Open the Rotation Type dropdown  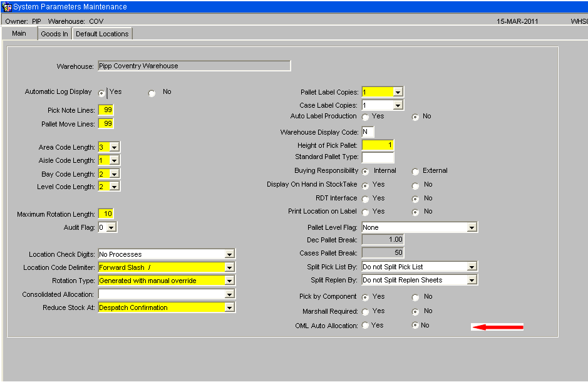229,281
